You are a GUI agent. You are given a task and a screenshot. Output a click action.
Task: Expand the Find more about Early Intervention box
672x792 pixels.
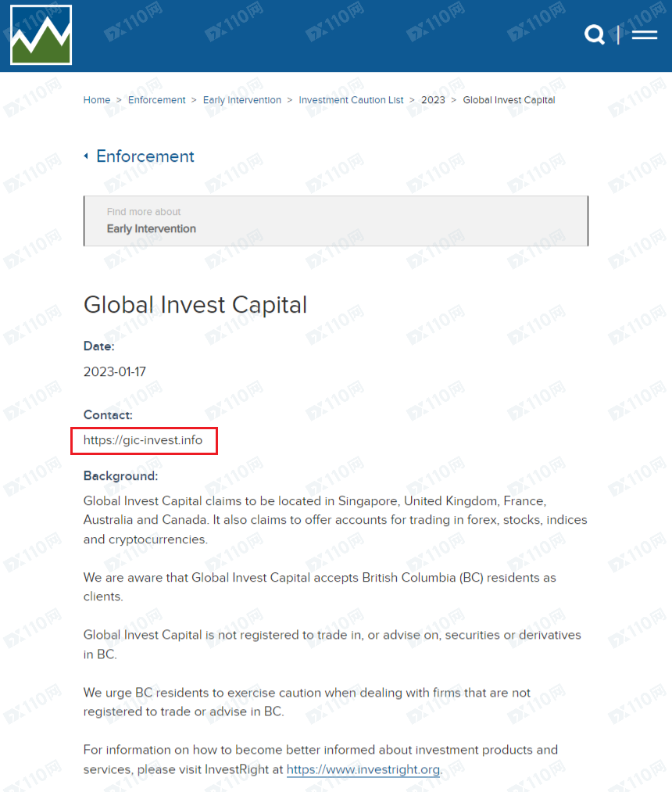(336, 220)
